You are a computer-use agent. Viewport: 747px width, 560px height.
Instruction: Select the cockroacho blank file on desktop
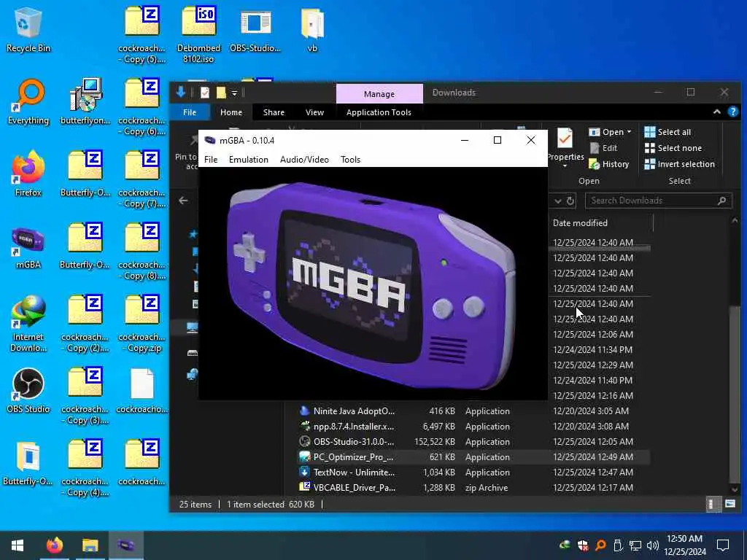(142, 391)
